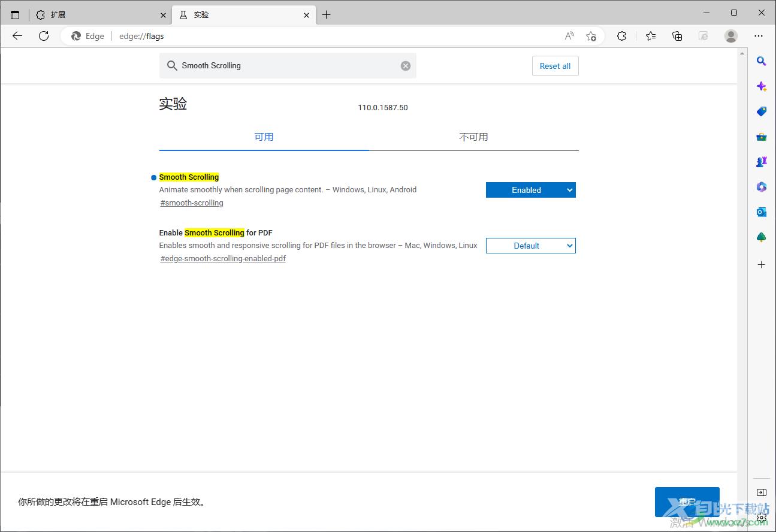Open the Smooth Scrolling Enabled dropdown
The height and width of the screenshot is (532, 776).
[x=530, y=190]
